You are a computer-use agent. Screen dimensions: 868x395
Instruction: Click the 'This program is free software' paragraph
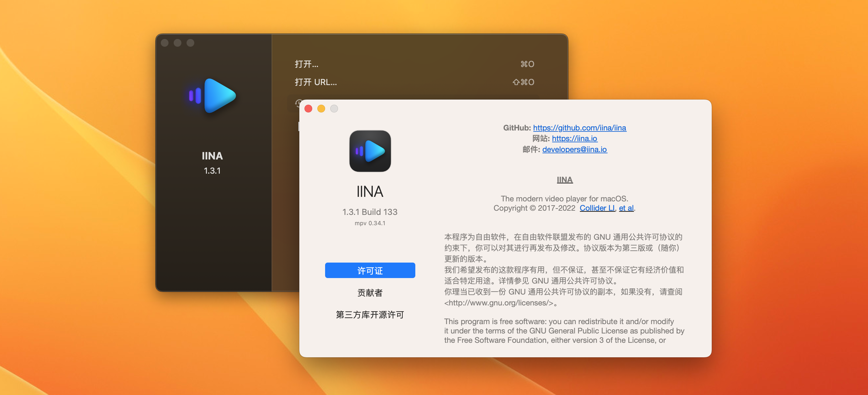pos(564,331)
